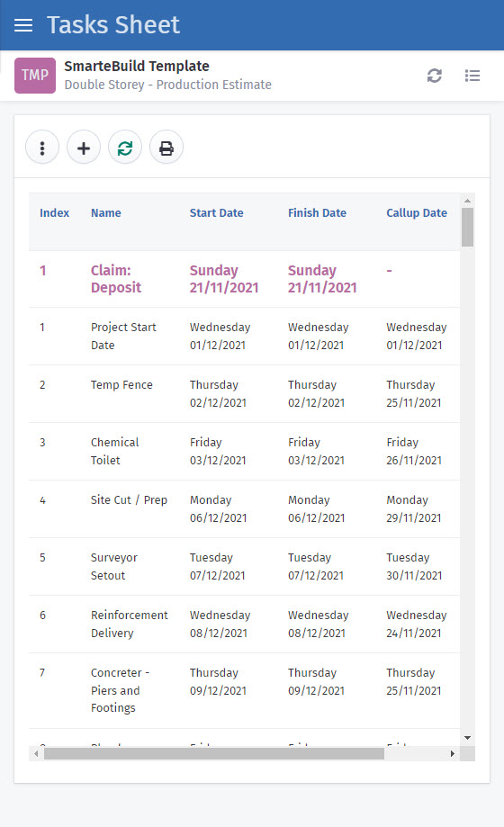Open the list view icon in header

pyautogui.click(x=472, y=76)
